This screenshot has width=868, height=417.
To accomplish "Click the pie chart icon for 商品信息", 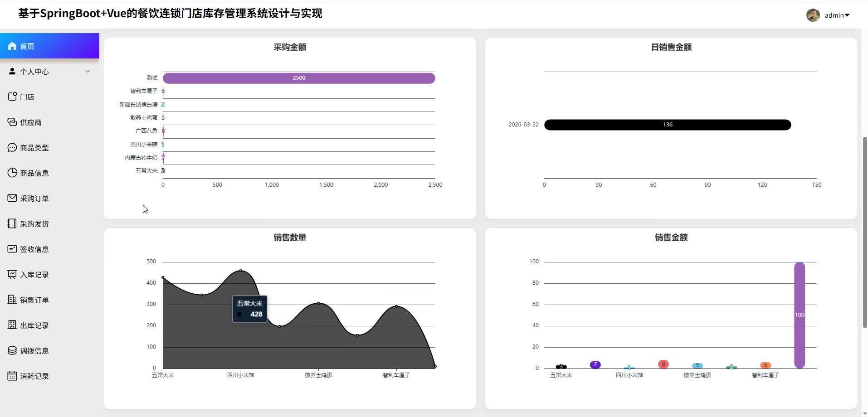I will (x=12, y=173).
